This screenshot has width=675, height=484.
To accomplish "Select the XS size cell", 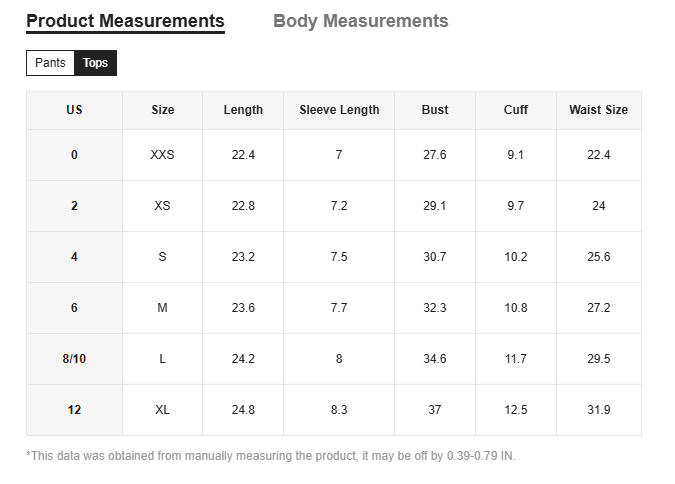I will [162, 206].
